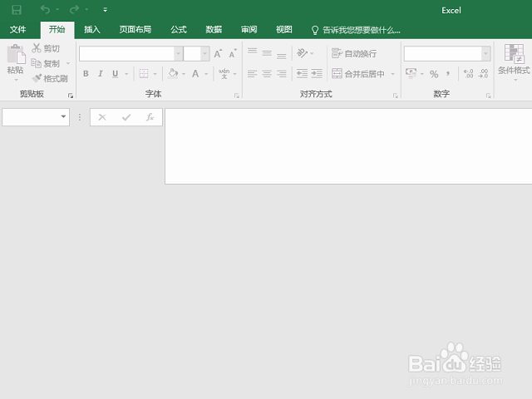Screen dimensions: 532x399
Task: Click the font color A icon
Action: point(195,74)
